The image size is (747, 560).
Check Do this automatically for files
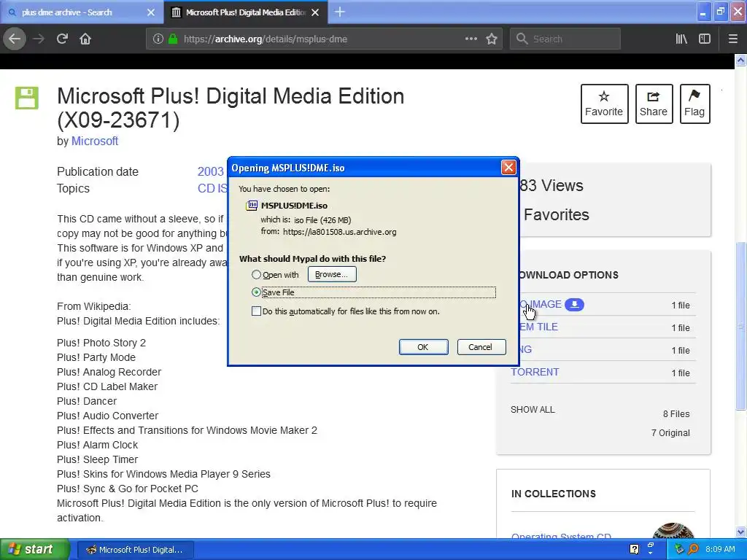click(x=256, y=311)
